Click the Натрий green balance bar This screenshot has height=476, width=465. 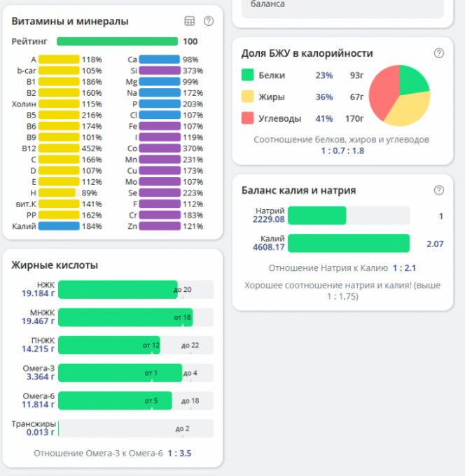[317, 216]
